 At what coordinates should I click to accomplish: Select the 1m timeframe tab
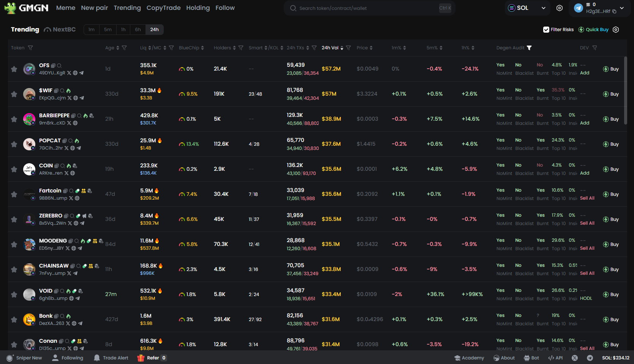pos(92,30)
